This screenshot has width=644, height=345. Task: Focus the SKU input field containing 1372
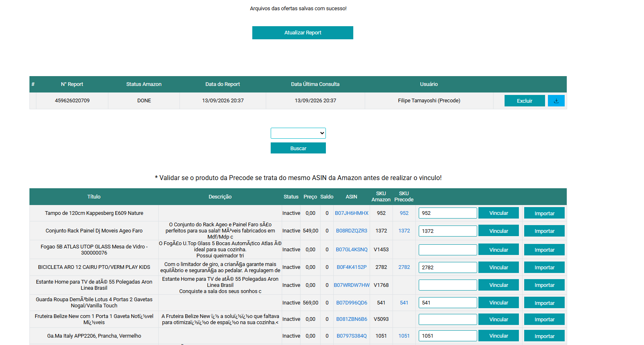(448, 231)
